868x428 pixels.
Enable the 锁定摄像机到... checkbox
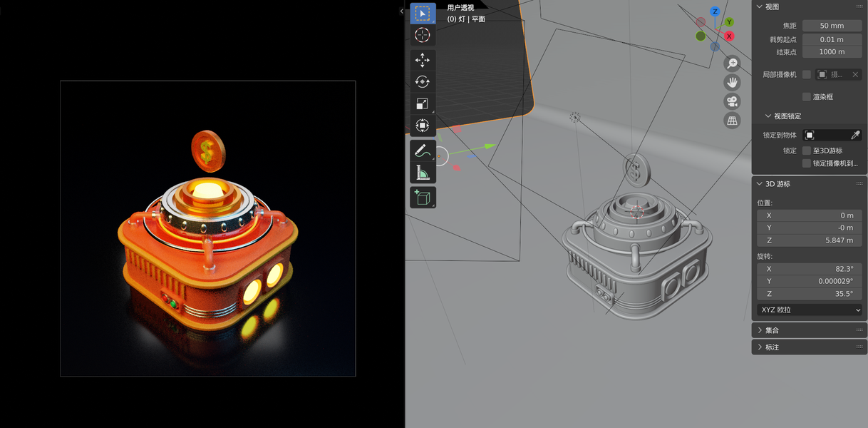(x=807, y=163)
